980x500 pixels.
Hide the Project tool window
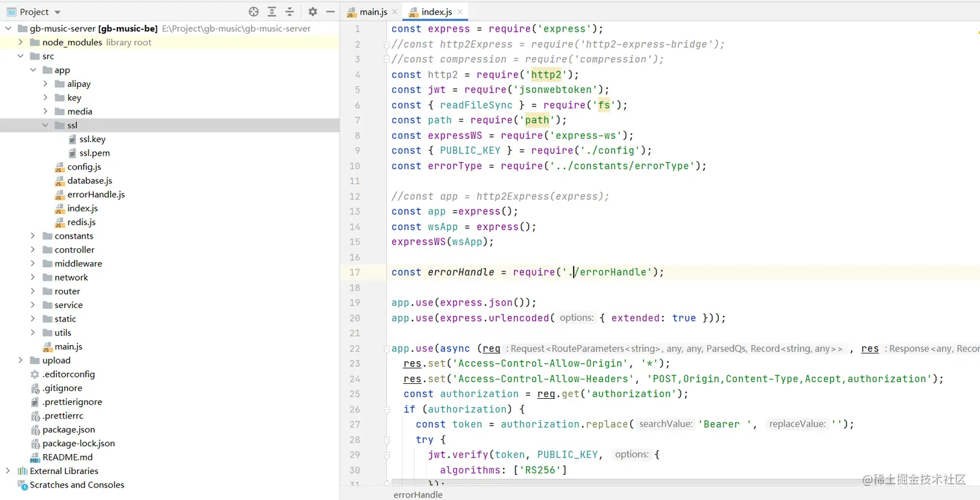pos(331,12)
